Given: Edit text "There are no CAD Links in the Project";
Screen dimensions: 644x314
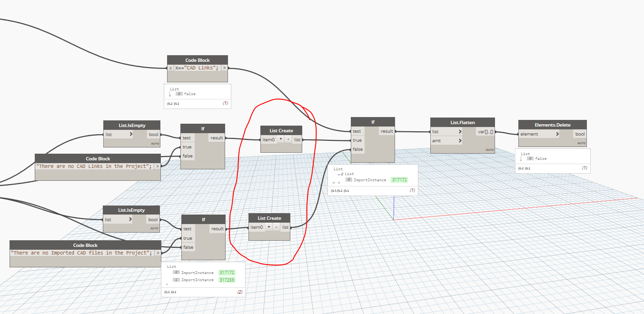Looking at the screenshot, I should [x=94, y=166].
